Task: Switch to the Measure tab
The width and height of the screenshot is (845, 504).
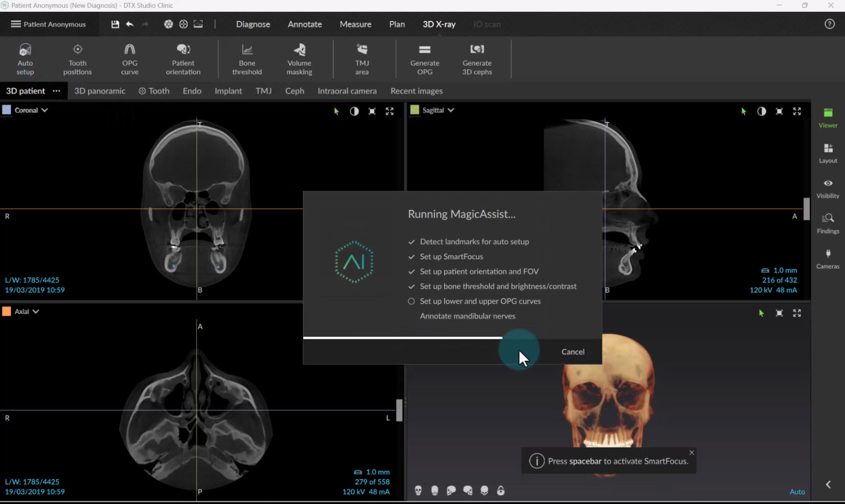Action: (x=355, y=24)
